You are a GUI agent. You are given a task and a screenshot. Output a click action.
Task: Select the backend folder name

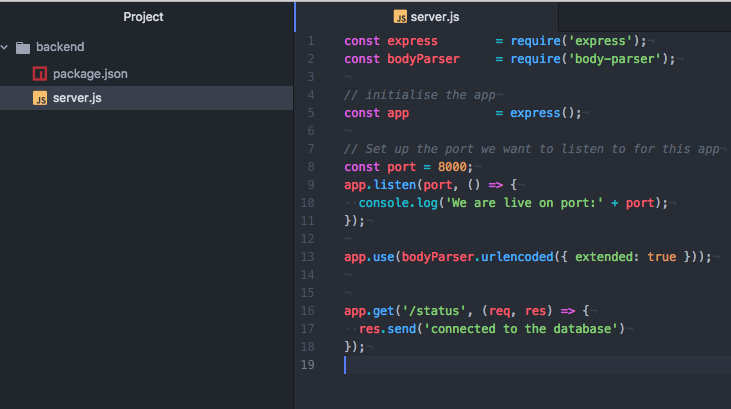click(60, 47)
